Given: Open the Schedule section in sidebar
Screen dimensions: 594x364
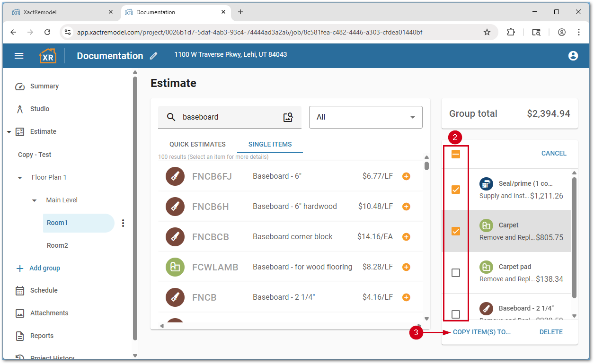Looking at the screenshot, I should pos(44,290).
